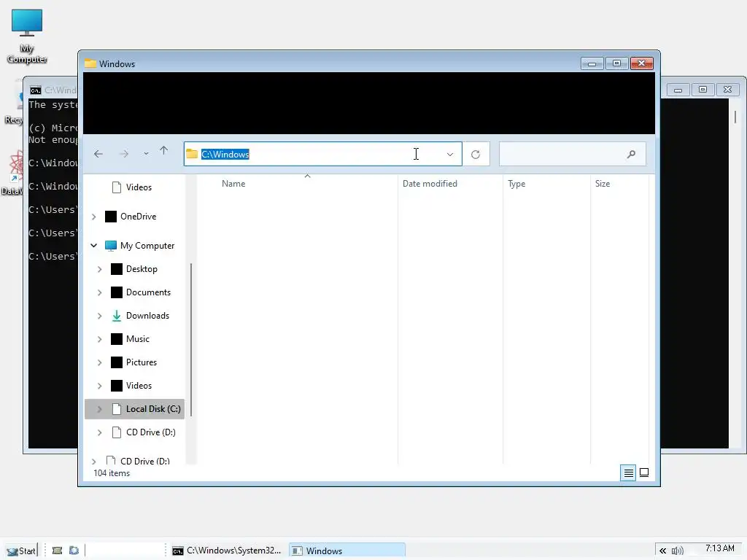Expand the Pictures tree node
747x560 pixels.
click(x=99, y=362)
